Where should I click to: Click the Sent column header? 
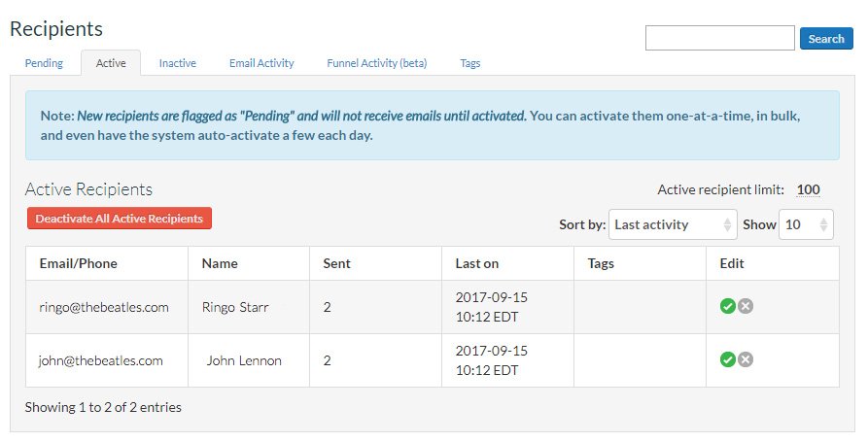[x=337, y=263]
